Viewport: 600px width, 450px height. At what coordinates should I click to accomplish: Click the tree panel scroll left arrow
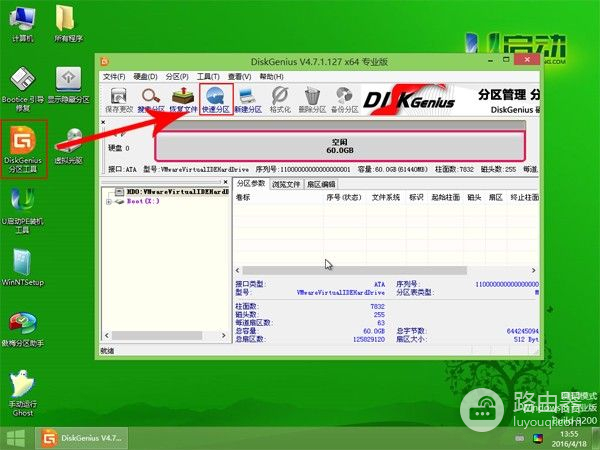pos(107,335)
